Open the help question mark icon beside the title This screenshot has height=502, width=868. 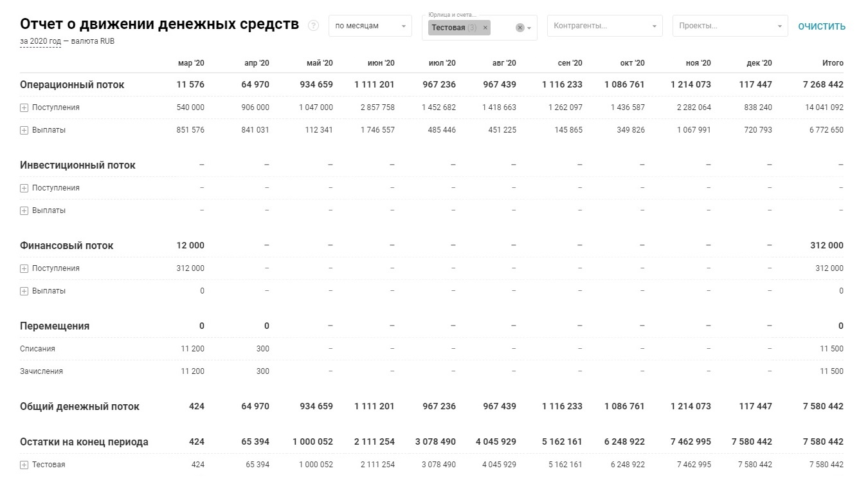(313, 26)
